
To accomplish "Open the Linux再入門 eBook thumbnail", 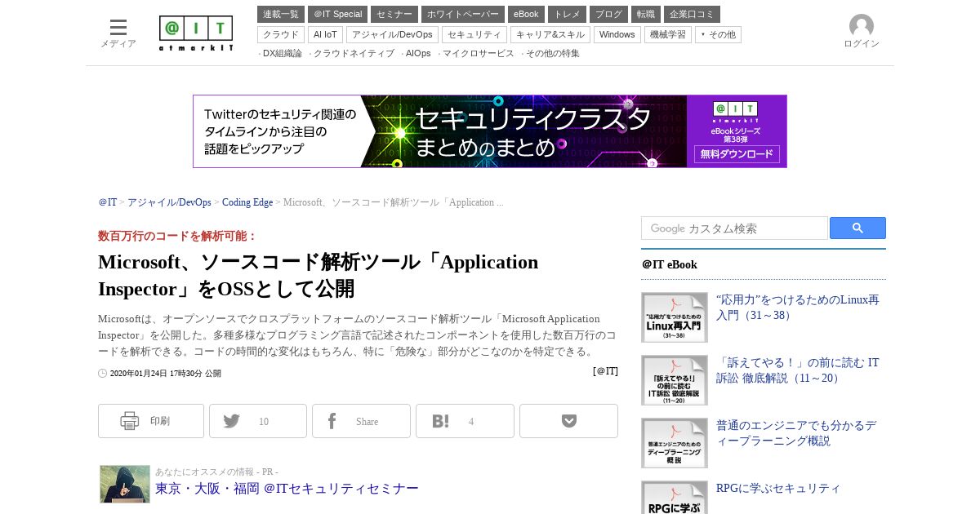I will [675, 317].
